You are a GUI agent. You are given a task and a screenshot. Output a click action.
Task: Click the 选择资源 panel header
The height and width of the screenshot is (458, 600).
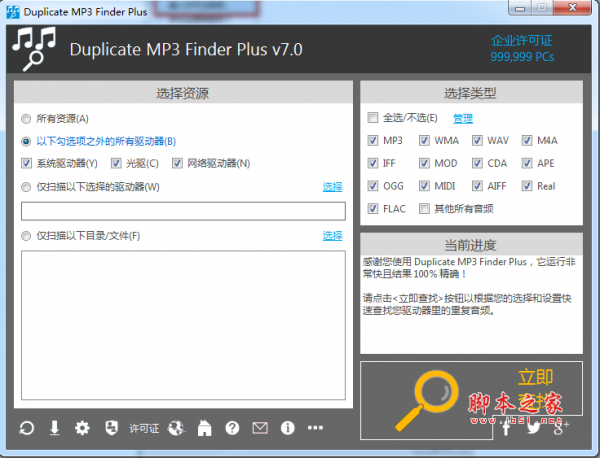click(x=183, y=93)
